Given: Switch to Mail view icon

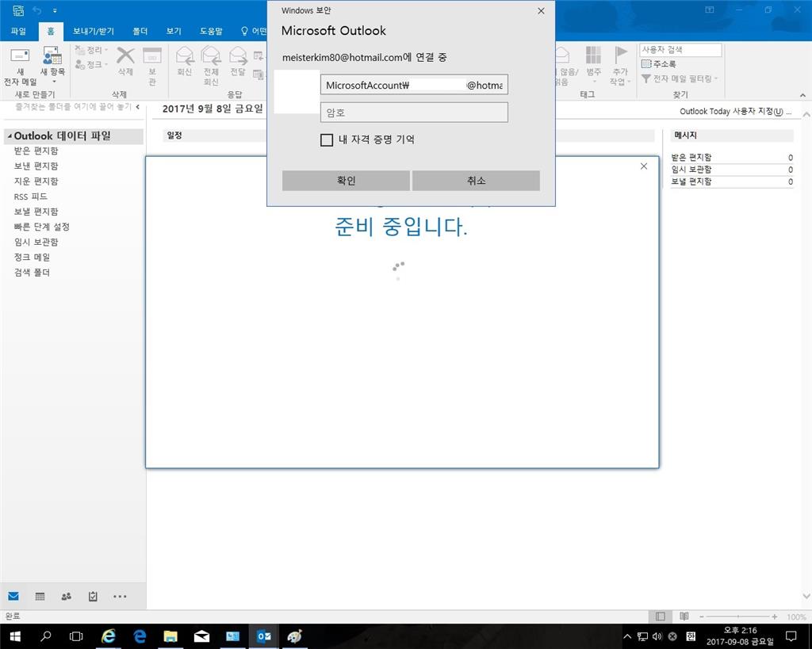Looking at the screenshot, I should 13,596.
